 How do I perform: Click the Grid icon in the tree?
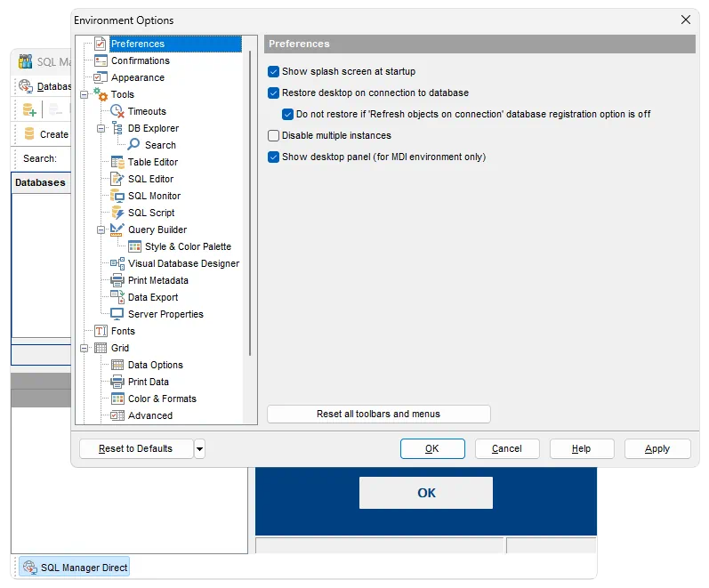coord(101,348)
